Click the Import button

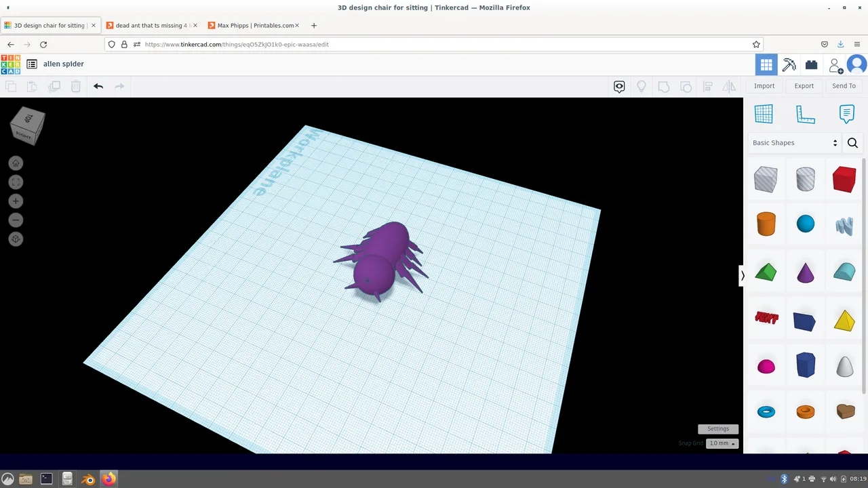pos(764,86)
